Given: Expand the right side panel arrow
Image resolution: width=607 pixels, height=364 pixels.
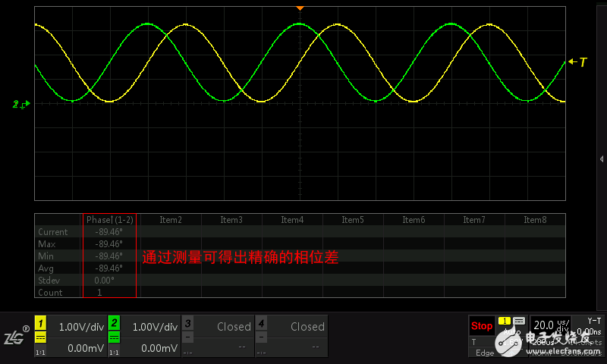Looking at the screenshot, I should (x=601, y=158).
